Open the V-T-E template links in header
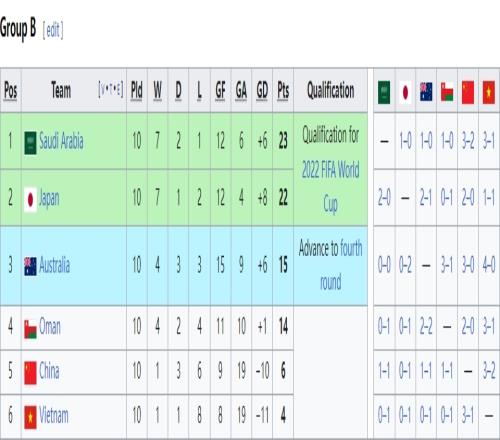Image resolution: width=500 pixels, height=440 pixels. pyautogui.click(x=111, y=90)
